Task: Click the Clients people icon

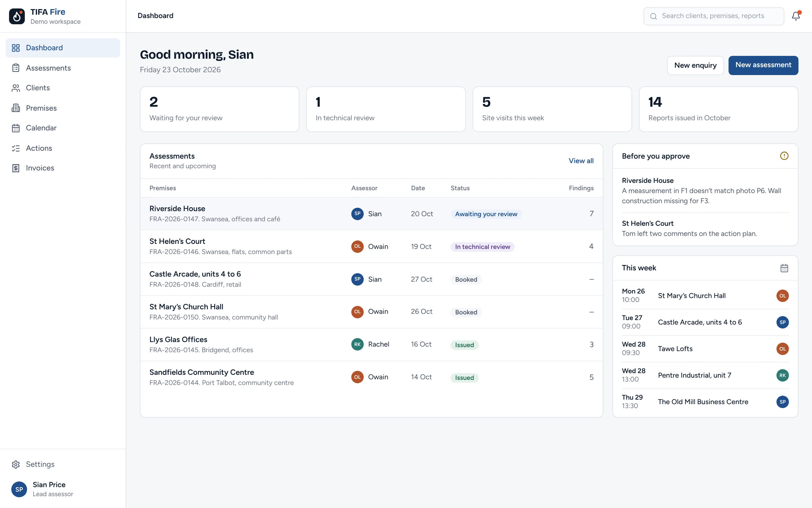Action: click(16, 88)
